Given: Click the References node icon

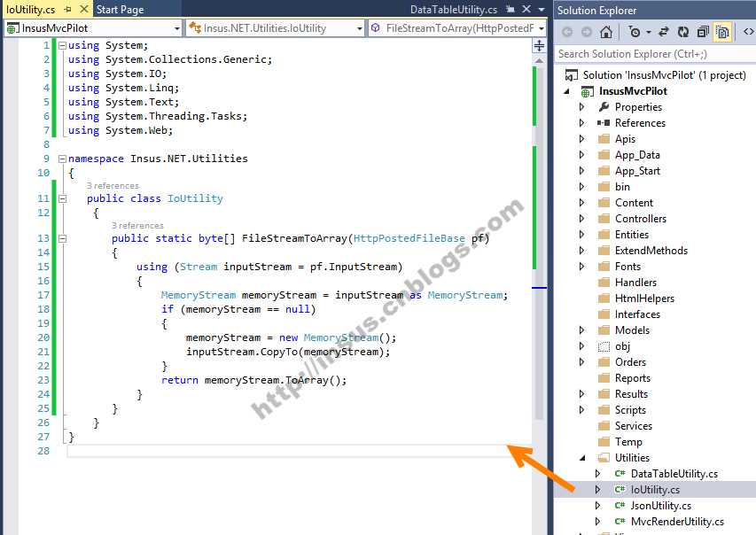Looking at the screenshot, I should point(604,122).
